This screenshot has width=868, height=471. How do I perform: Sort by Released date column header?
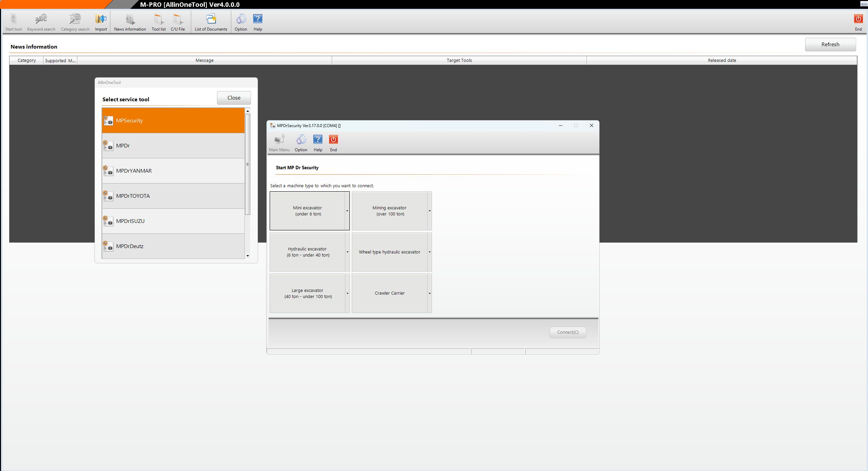(722, 60)
